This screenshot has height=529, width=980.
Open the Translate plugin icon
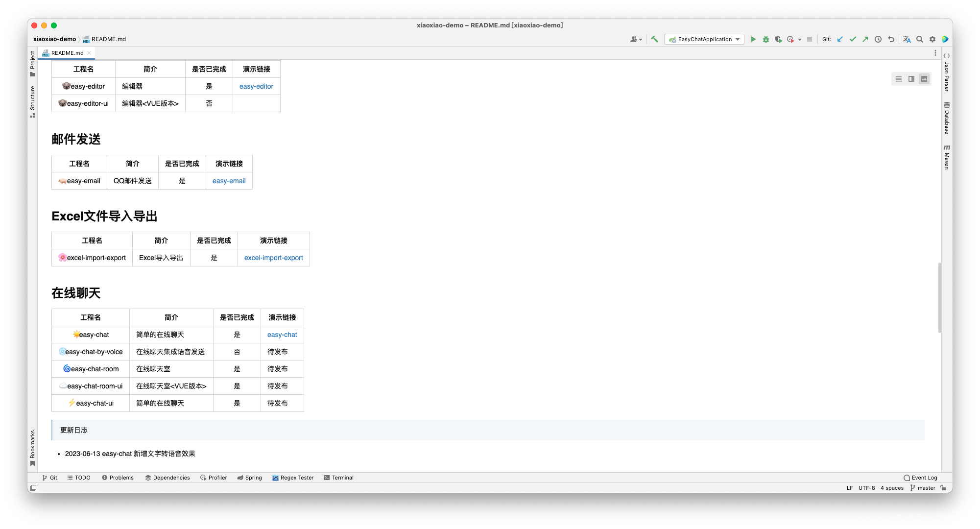[907, 39]
